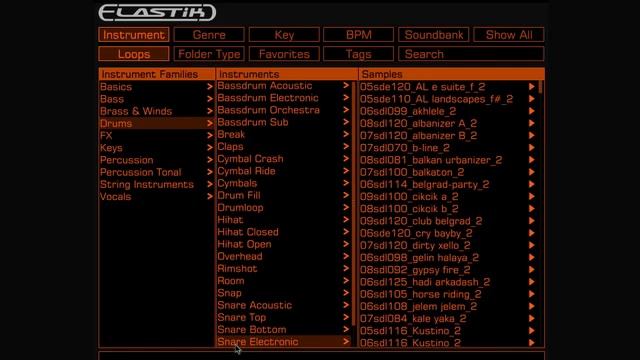Pick Cymbal Crash in instruments list

(283, 159)
